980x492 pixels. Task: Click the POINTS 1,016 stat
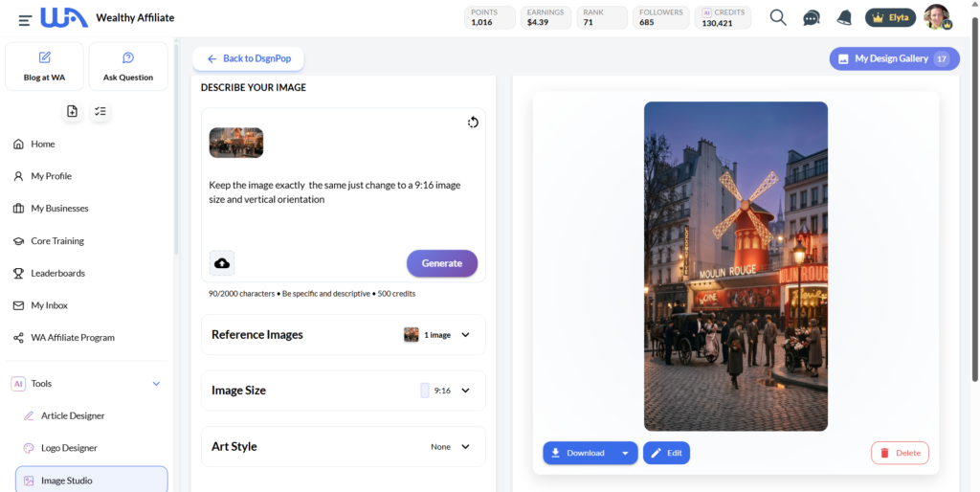[490, 17]
